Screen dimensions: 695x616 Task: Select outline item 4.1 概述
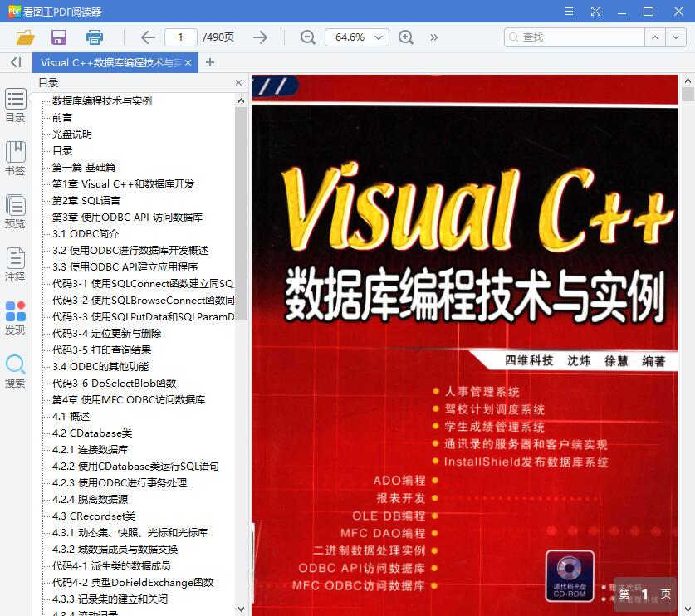click(x=71, y=417)
